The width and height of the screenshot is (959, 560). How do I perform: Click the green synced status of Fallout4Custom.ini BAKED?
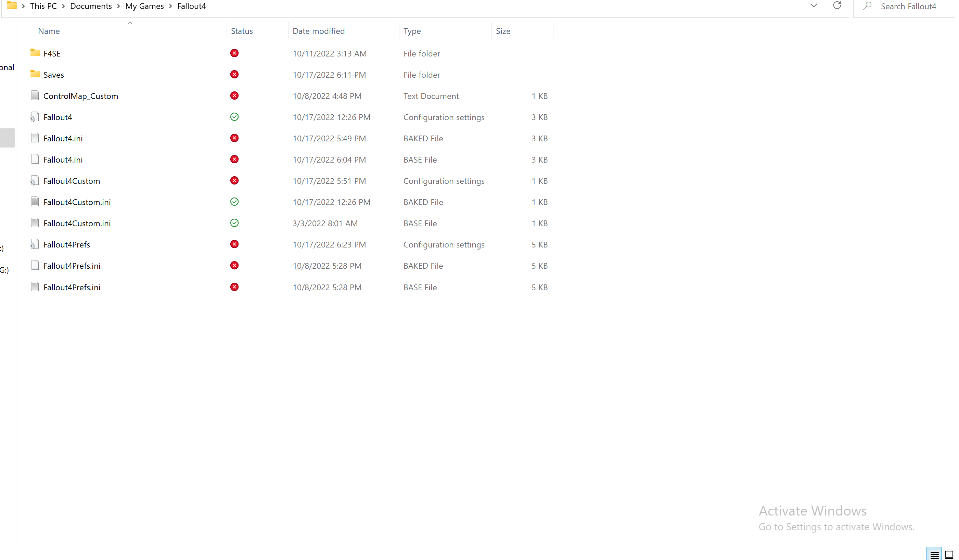click(234, 202)
